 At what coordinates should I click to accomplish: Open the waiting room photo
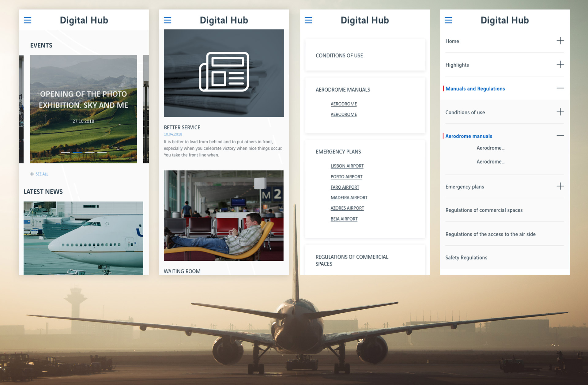pyautogui.click(x=224, y=216)
